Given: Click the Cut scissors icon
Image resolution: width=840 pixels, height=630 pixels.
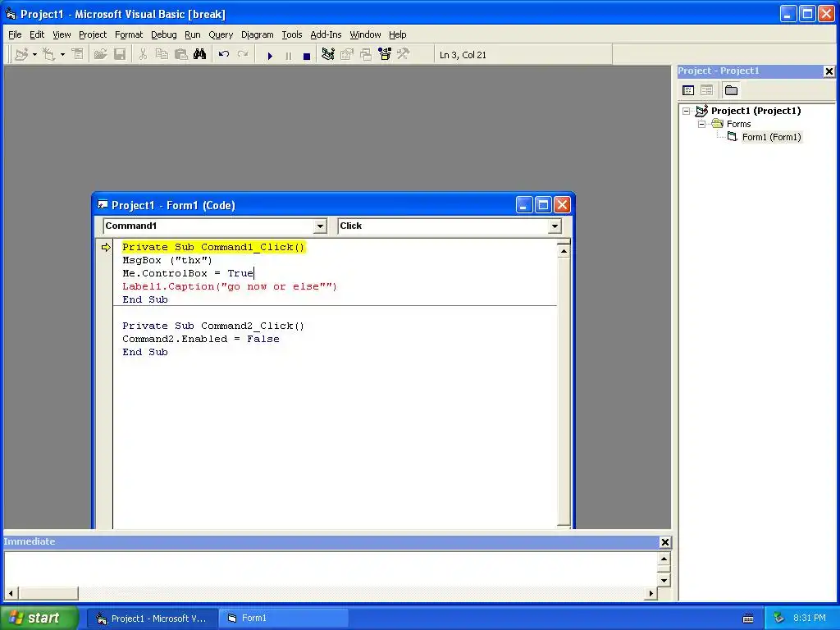Looking at the screenshot, I should pos(143,54).
